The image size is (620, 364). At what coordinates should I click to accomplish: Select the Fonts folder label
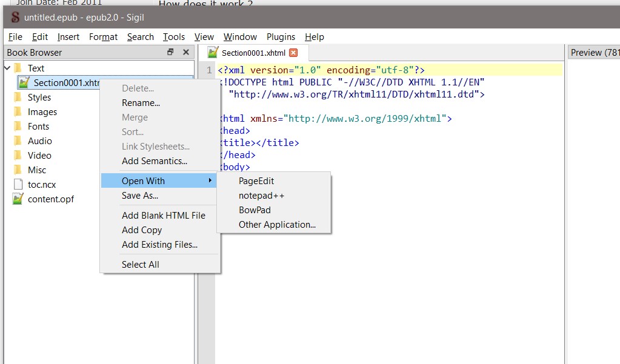click(x=38, y=127)
